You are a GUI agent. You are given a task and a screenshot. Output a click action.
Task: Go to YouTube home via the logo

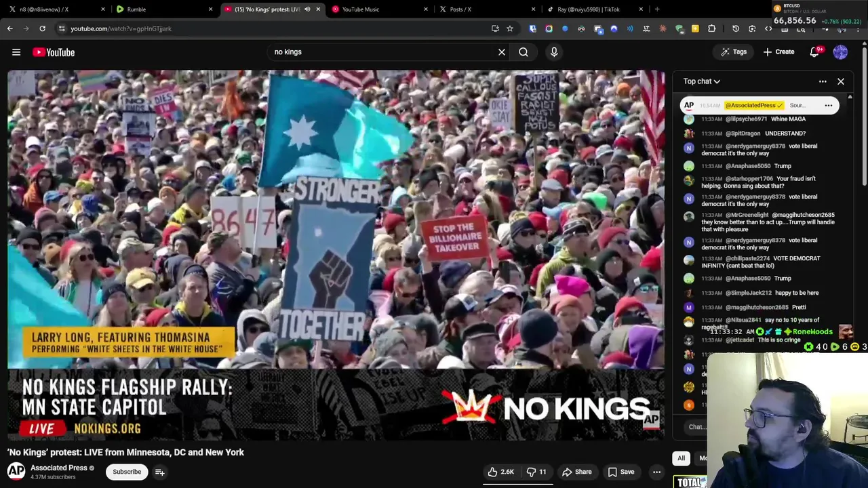[x=54, y=52]
